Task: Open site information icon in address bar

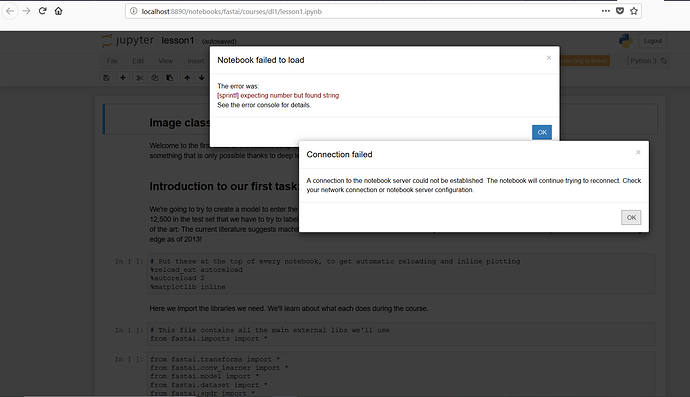Action: tap(133, 11)
